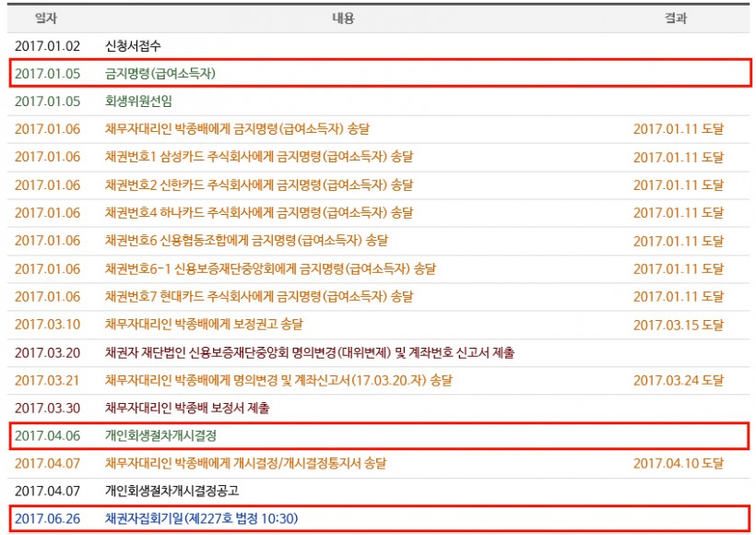This screenshot has width=756, height=535.
Task: Click 채권번호1 삼성카드 주식회사 송달 entry
Action: (x=259, y=157)
